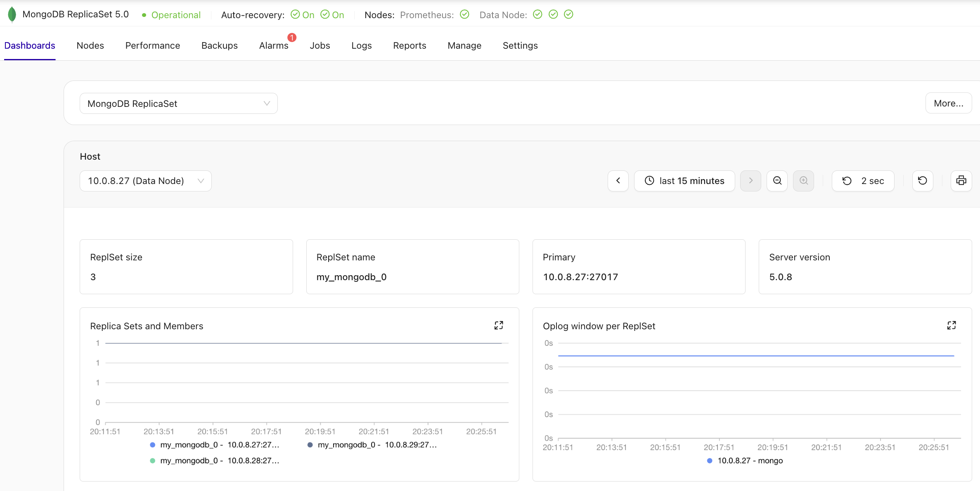This screenshot has height=491, width=980.
Task: Click the ReplSet size value 3
Action: coord(93,277)
